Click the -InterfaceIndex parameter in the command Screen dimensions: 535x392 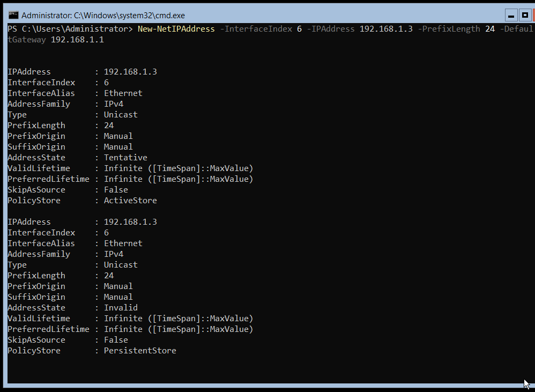pyautogui.click(x=256, y=29)
